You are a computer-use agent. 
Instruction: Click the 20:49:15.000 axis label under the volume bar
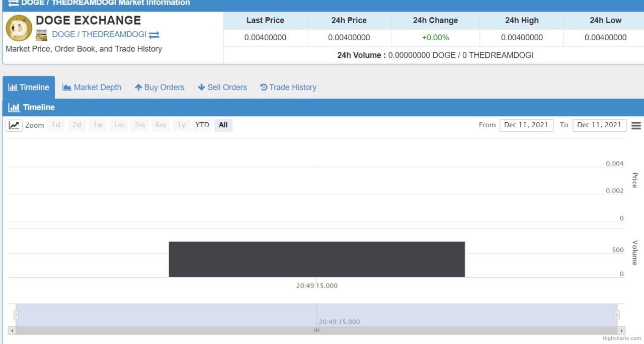pos(317,286)
